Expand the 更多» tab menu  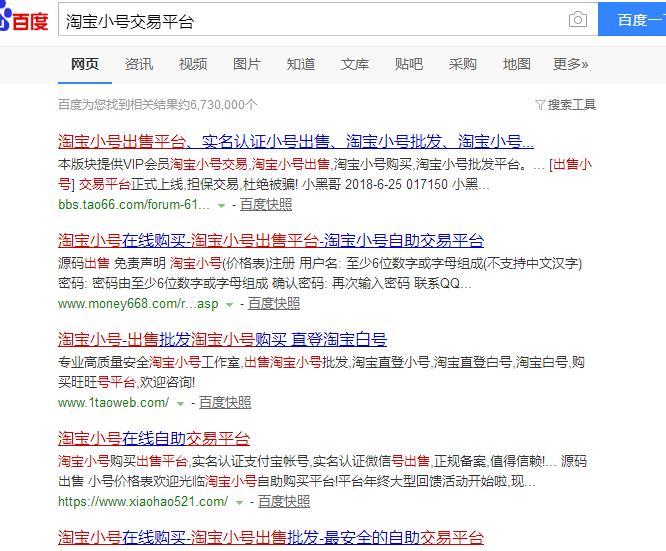[x=570, y=64]
